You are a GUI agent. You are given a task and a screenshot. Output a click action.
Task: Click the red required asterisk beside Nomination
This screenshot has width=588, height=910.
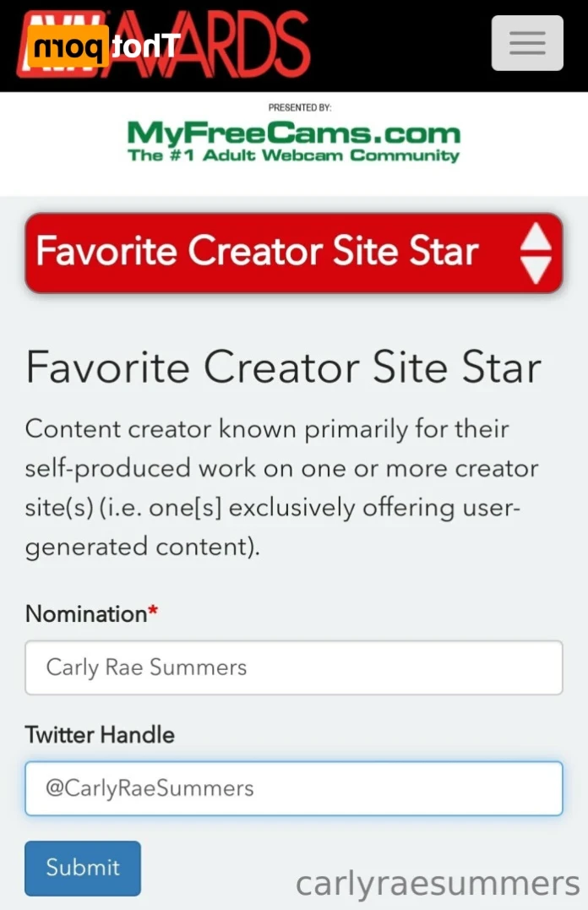tap(153, 611)
